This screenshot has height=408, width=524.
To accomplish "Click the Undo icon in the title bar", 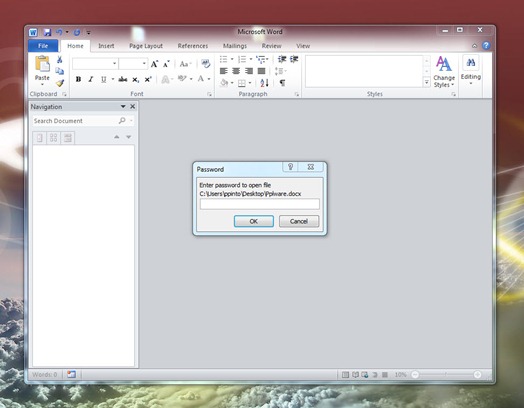I will point(59,32).
